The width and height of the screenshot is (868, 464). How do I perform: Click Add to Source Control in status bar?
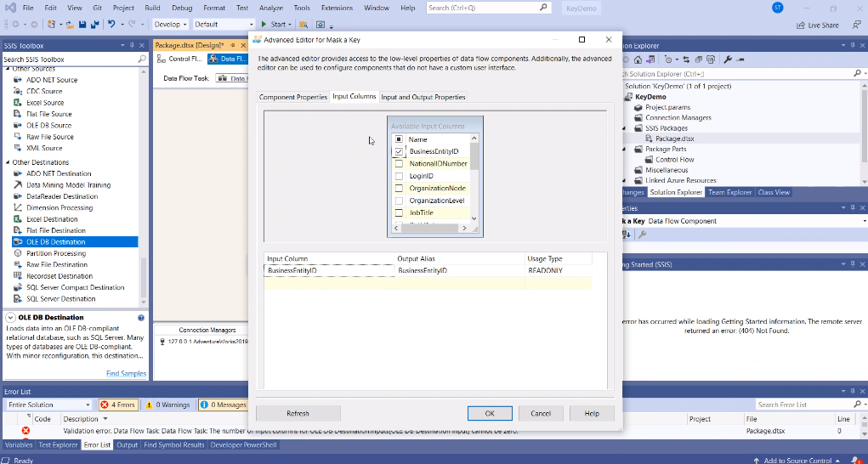coord(797,460)
